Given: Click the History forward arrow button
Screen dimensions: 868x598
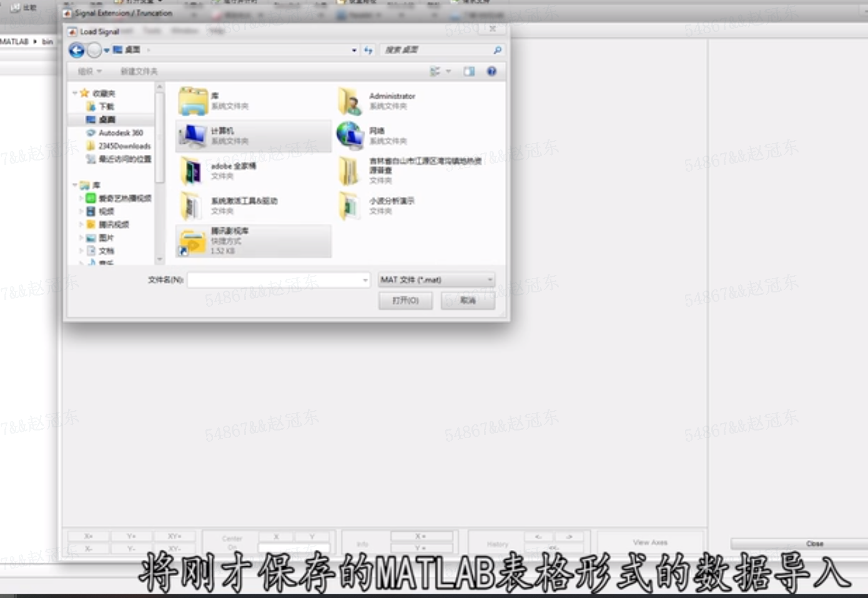Looking at the screenshot, I should coord(569,536).
